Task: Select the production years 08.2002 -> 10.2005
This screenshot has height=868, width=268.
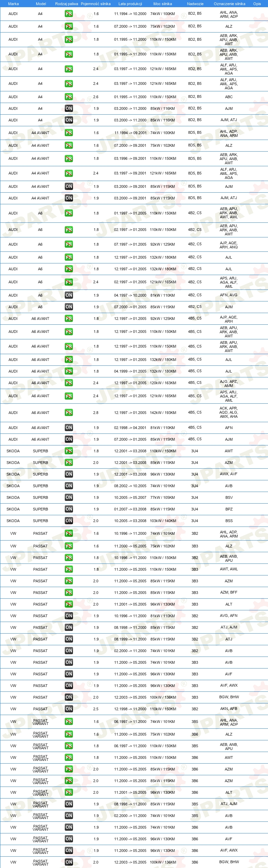Action: tap(130, 486)
